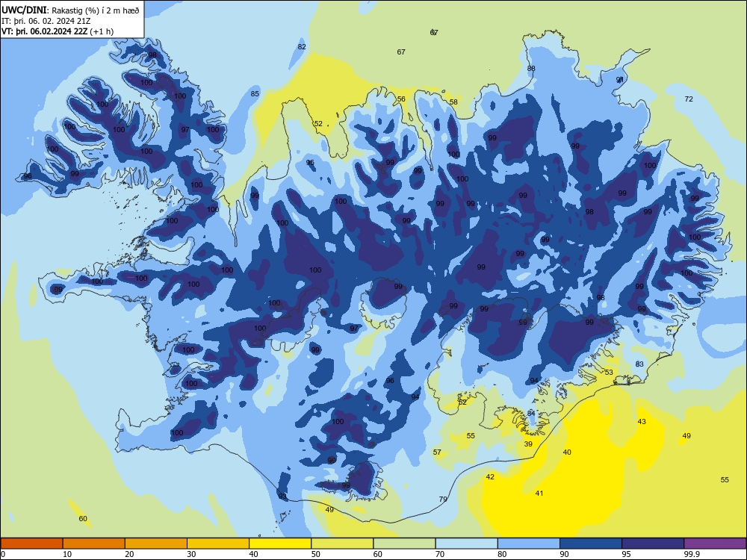Viewport: 747px width, 560px height.
Task: Click the map value '91' in the northeast peninsula
Action: tap(620, 80)
